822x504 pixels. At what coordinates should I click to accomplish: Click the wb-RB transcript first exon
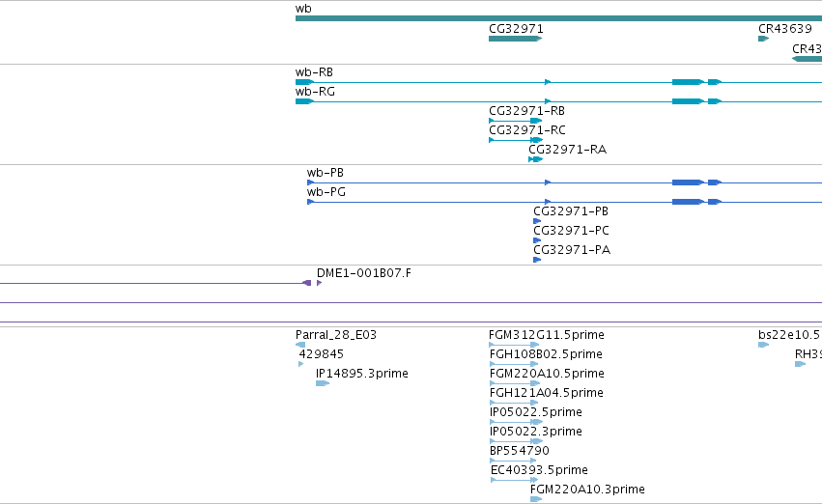click(x=304, y=82)
